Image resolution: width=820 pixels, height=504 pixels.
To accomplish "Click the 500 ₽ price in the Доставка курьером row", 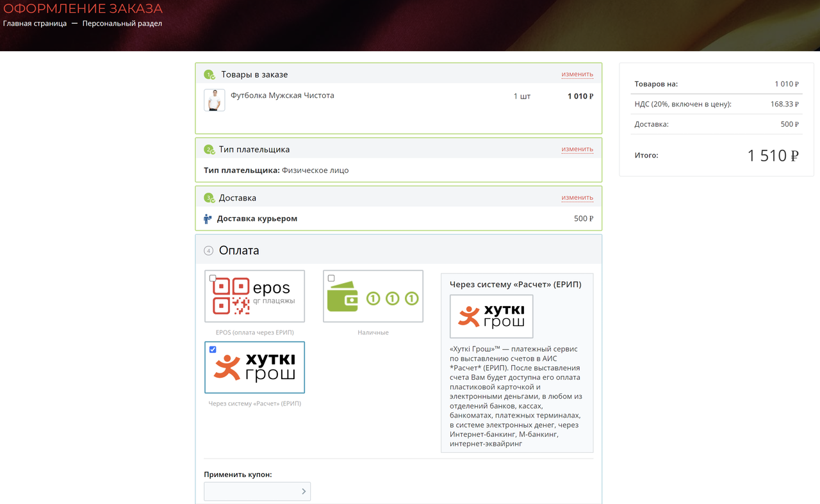I will coord(584,218).
